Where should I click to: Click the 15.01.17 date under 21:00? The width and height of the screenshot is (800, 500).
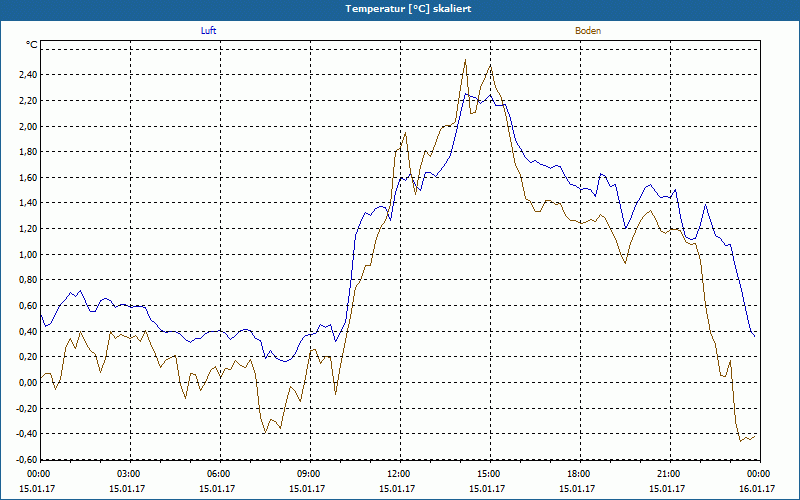(x=667, y=488)
